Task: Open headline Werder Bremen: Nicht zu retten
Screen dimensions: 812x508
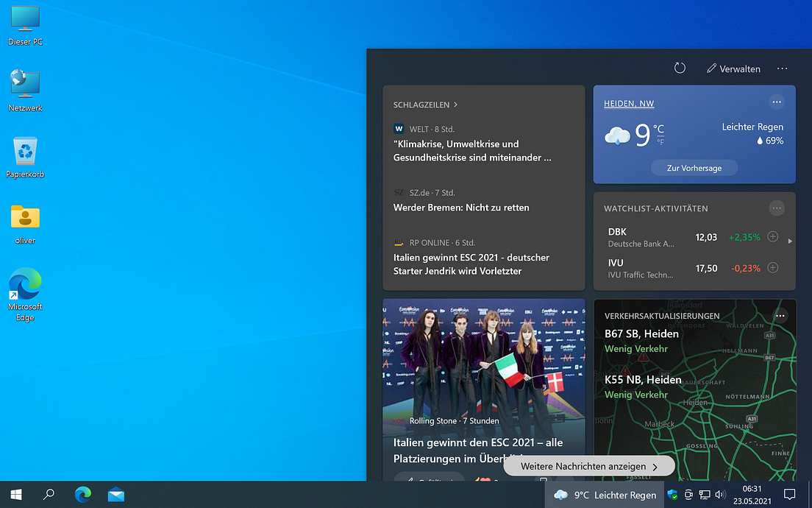Action: [461, 208]
